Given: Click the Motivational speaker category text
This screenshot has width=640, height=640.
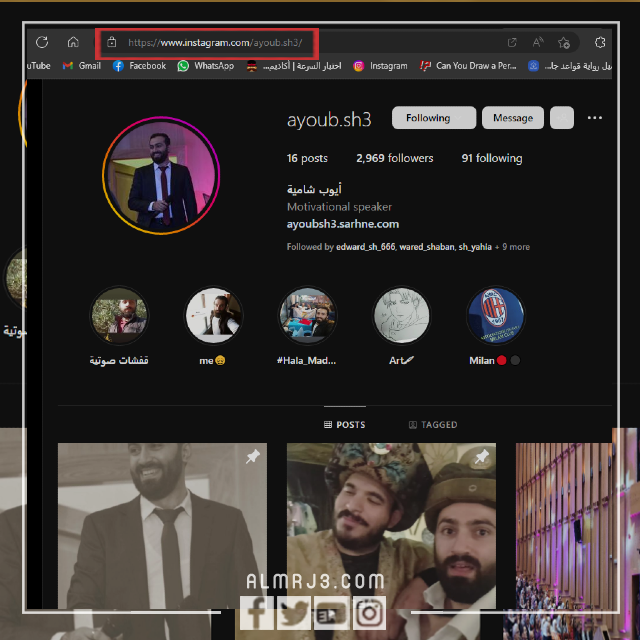Looking at the screenshot, I should [339, 207].
